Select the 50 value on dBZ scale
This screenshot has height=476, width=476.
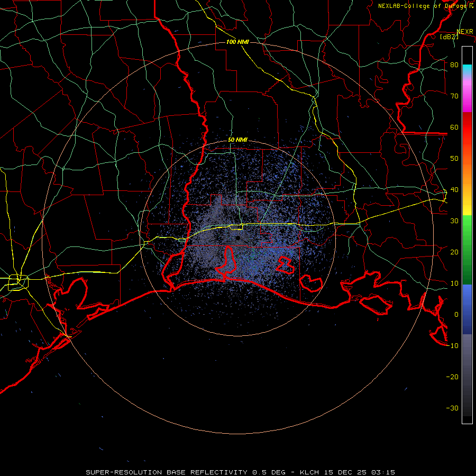pyautogui.click(x=454, y=159)
